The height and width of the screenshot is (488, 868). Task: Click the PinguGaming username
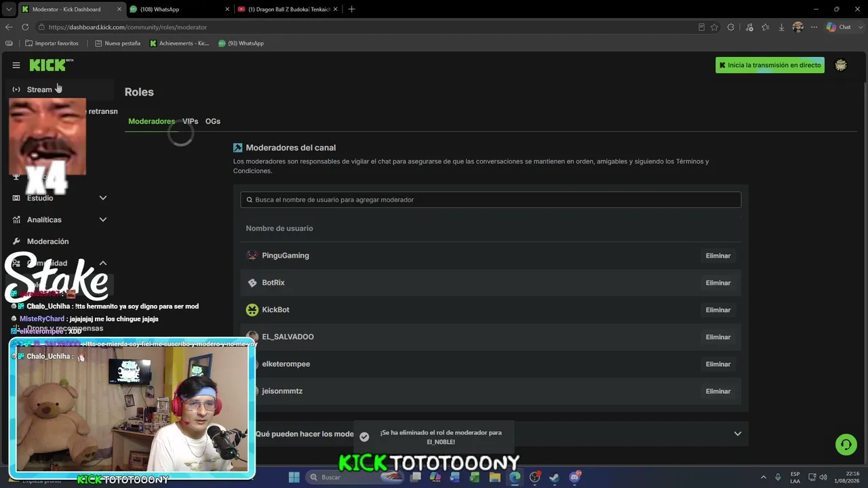coord(285,256)
